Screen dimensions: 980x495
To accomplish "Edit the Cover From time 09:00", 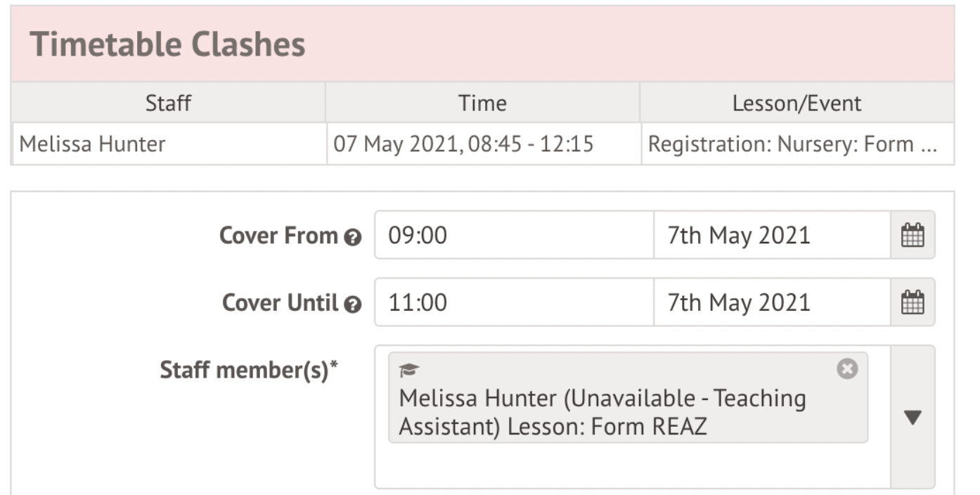I will coord(513,235).
